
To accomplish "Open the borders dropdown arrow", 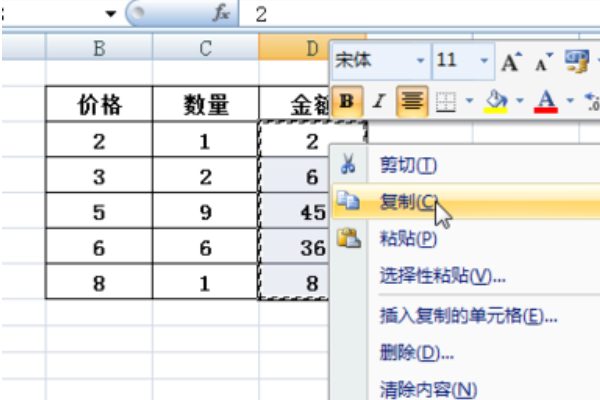I will pyautogui.click(x=469, y=101).
